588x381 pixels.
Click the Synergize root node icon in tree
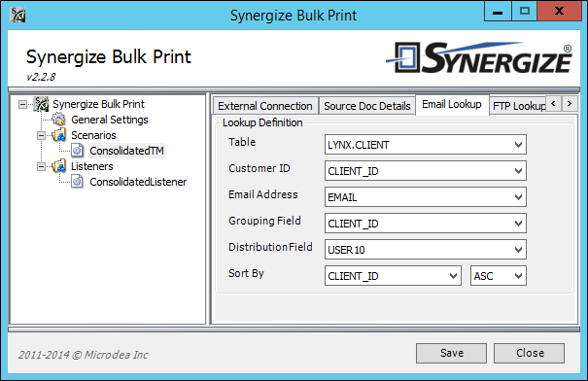tap(41, 104)
